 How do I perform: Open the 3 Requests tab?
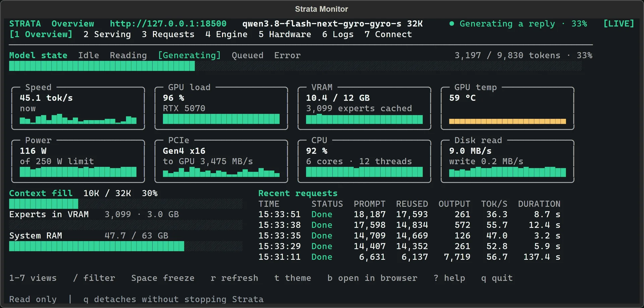tap(168, 34)
